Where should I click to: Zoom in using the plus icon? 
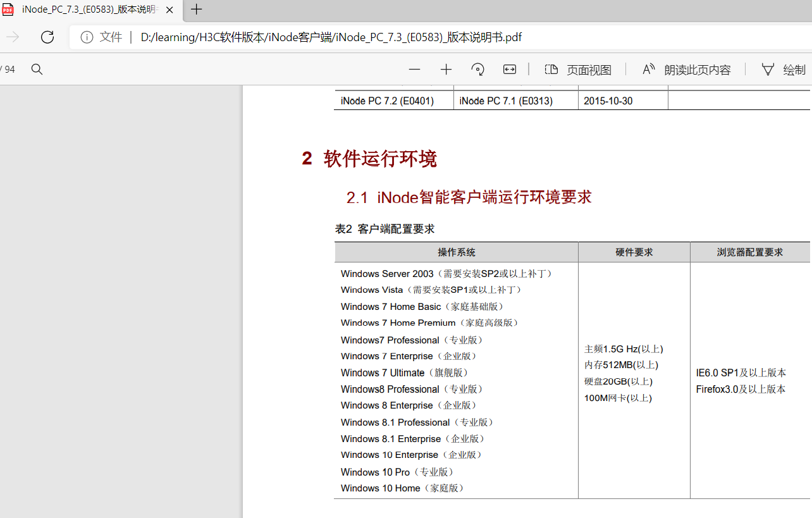[x=446, y=70]
